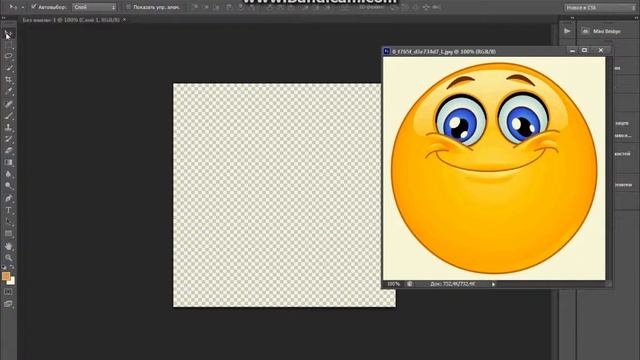640x360 pixels.
Task: Click the smiley face image canvas
Action: [494, 168]
